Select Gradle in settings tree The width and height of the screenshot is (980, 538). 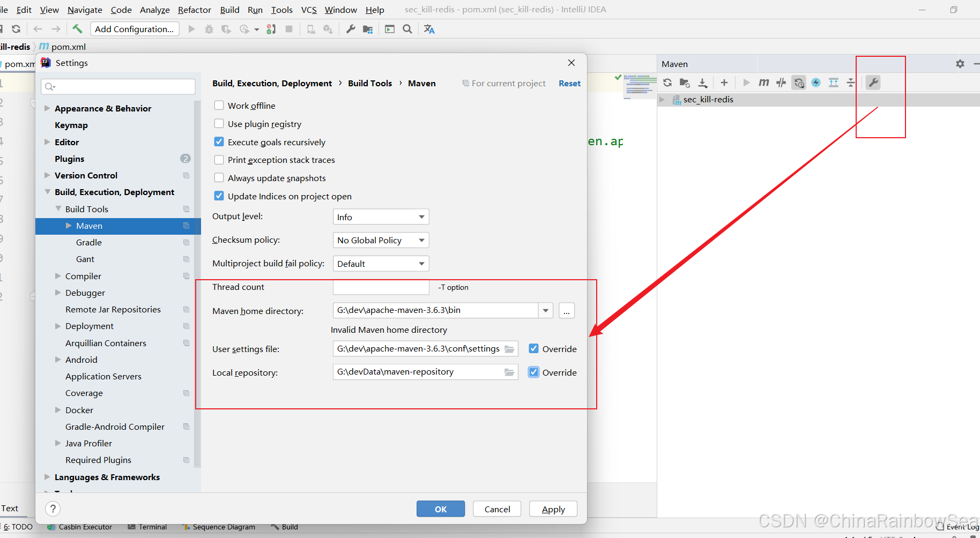89,242
